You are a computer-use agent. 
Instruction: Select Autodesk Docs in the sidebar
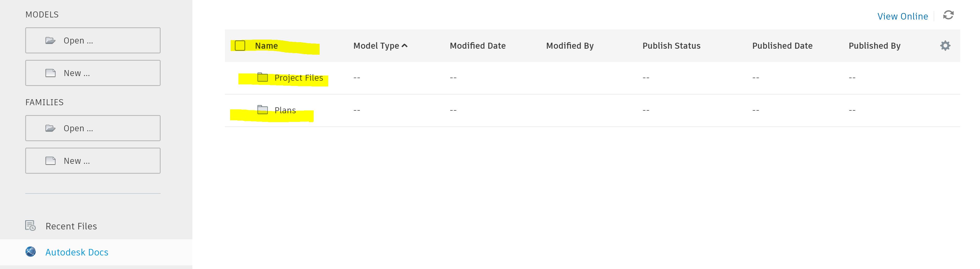(x=77, y=252)
